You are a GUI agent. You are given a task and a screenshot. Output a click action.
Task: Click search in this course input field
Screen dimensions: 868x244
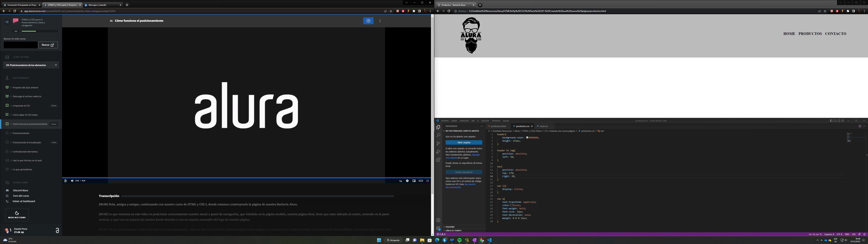pos(20,45)
